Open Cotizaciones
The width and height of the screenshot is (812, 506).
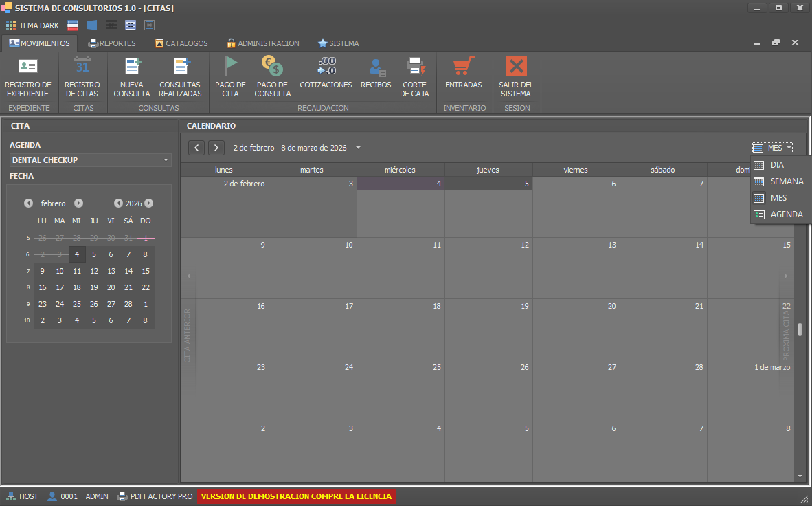coord(326,67)
